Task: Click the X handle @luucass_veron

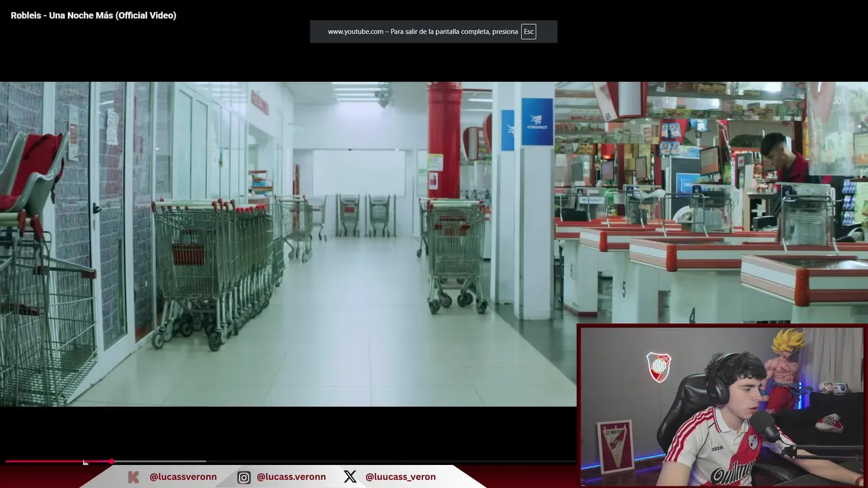Action: (x=400, y=477)
